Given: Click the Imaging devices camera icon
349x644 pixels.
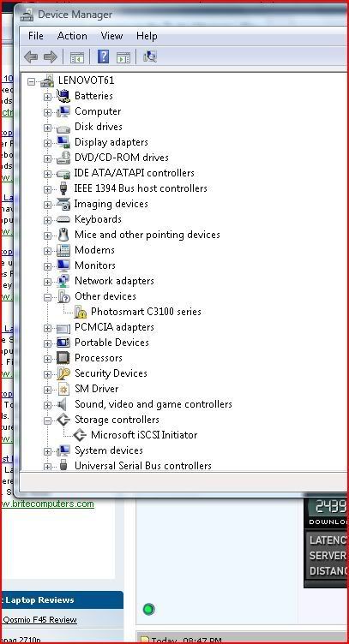Looking at the screenshot, I should coord(63,204).
